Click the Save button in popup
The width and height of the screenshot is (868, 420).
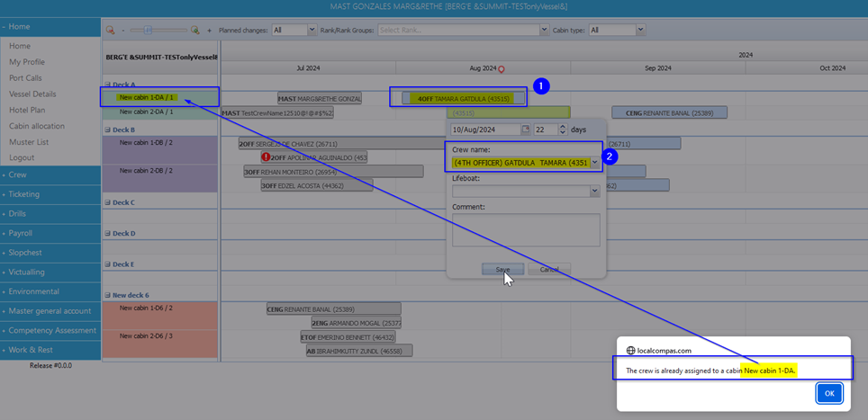pyautogui.click(x=502, y=269)
